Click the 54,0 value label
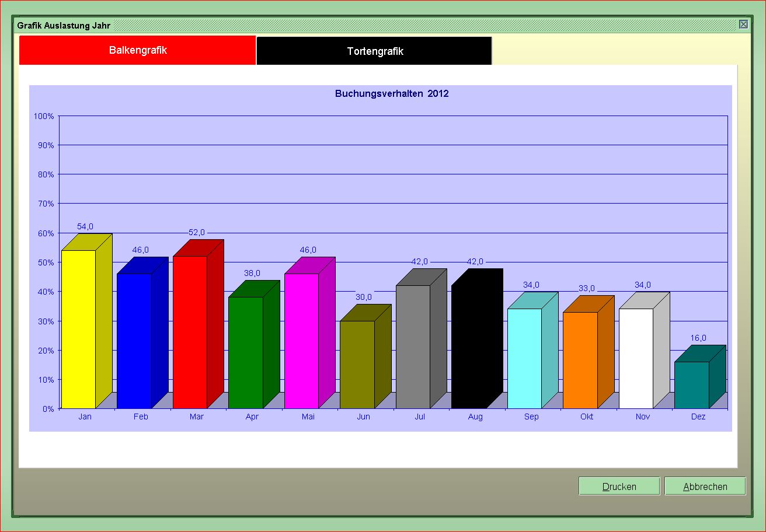Image resolution: width=766 pixels, height=532 pixels. coord(85,226)
